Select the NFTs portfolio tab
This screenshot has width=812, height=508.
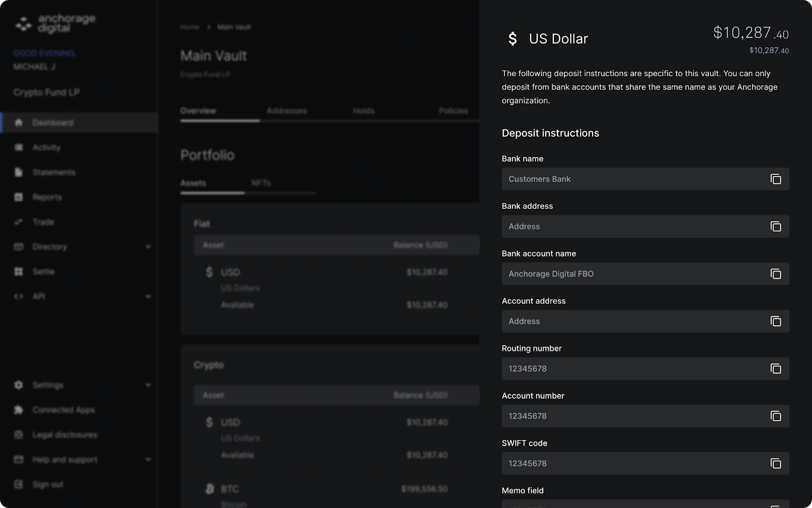[261, 183]
